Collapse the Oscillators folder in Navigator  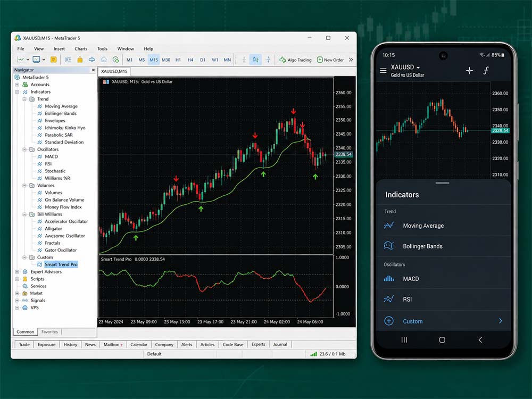(x=24, y=149)
